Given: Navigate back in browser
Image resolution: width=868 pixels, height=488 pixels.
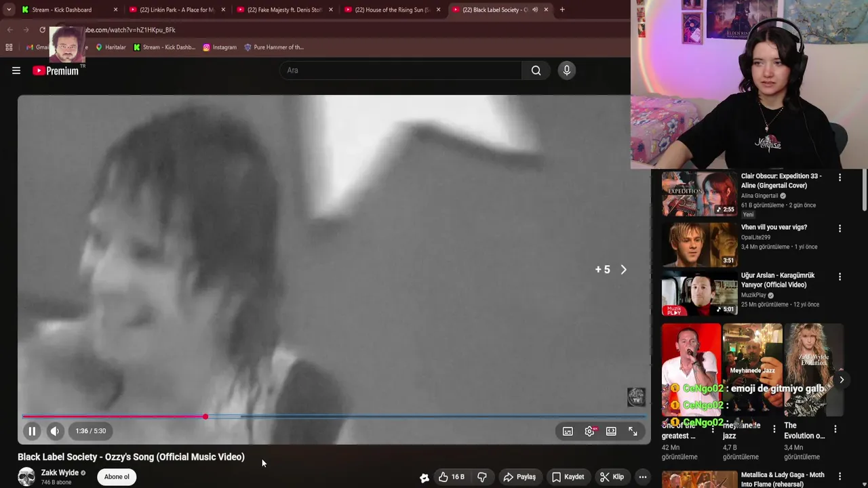Looking at the screenshot, I should pos(9,30).
